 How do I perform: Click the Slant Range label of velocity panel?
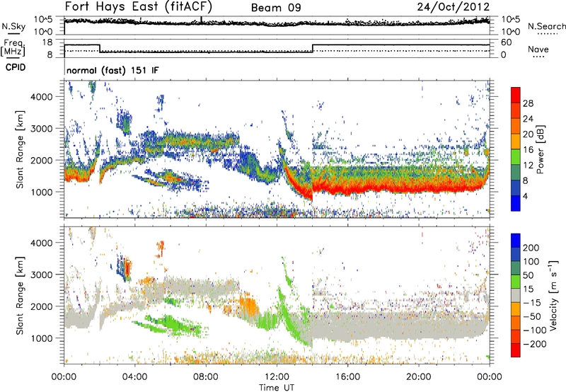coord(20,295)
